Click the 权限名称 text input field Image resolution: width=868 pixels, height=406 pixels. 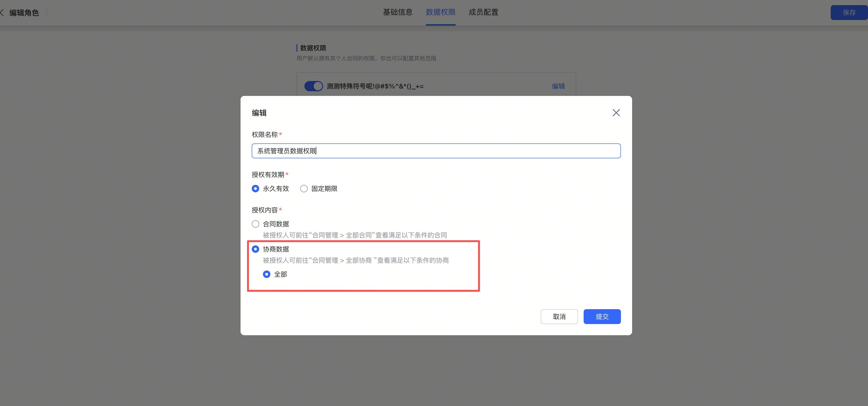point(436,151)
